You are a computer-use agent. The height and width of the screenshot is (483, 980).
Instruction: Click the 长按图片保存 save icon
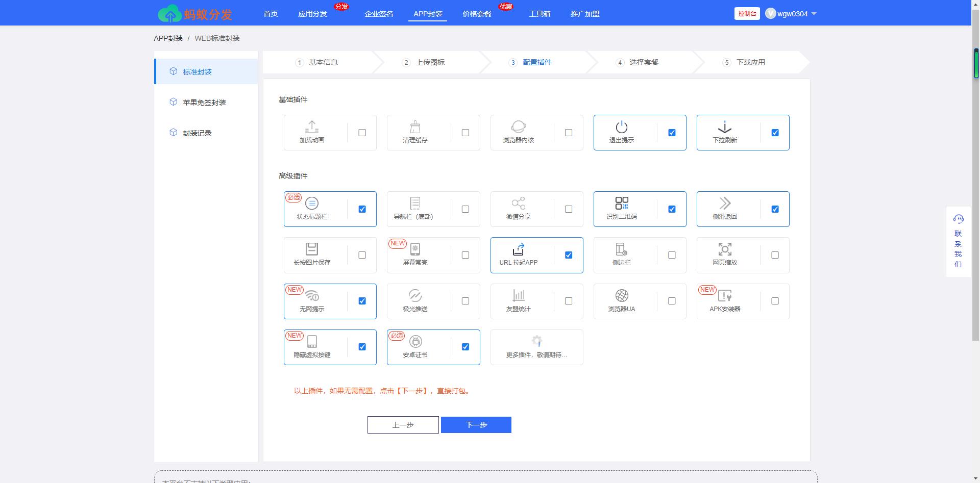pyautogui.click(x=312, y=249)
